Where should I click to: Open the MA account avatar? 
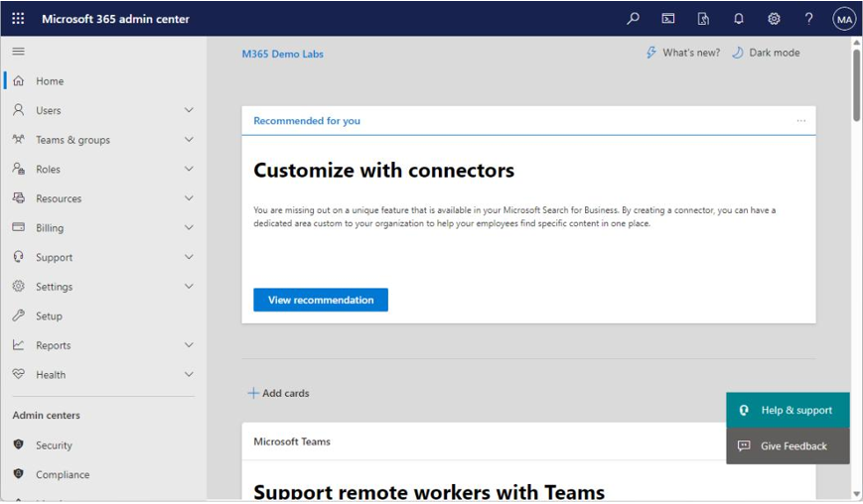point(844,19)
